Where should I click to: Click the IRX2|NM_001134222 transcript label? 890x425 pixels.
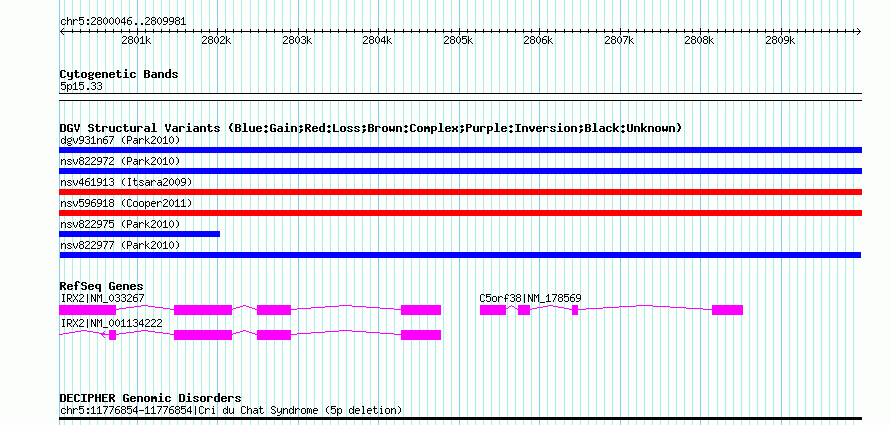[x=111, y=323]
